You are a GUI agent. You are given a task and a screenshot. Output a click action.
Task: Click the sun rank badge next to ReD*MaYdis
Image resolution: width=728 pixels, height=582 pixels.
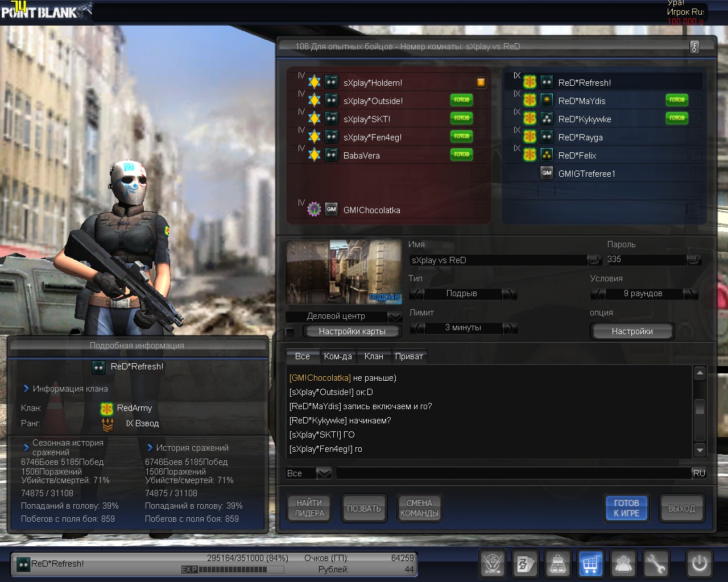coord(547,101)
